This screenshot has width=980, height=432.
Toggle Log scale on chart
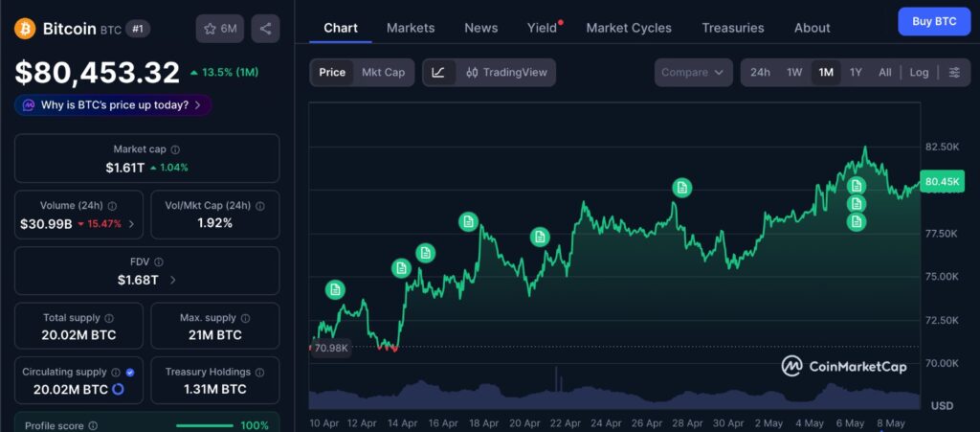919,73
